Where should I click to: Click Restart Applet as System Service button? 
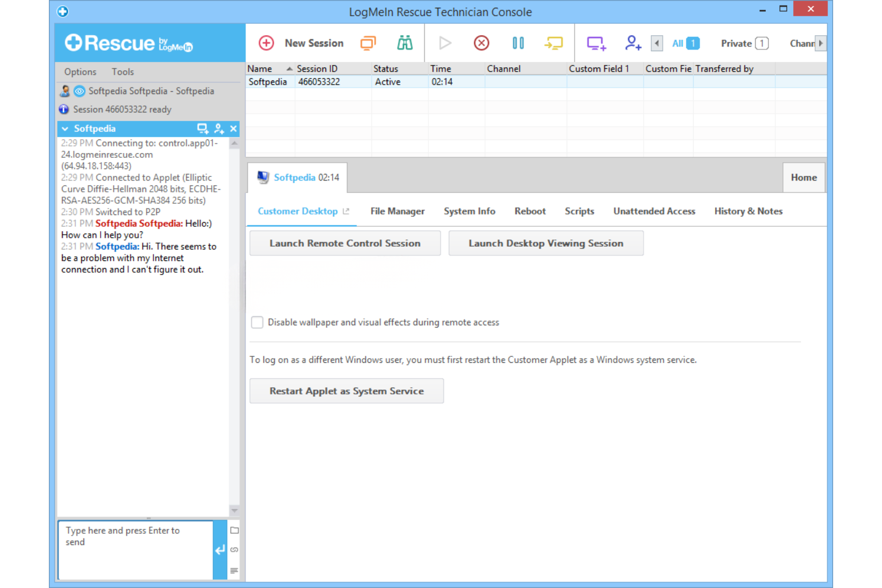click(347, 391)
